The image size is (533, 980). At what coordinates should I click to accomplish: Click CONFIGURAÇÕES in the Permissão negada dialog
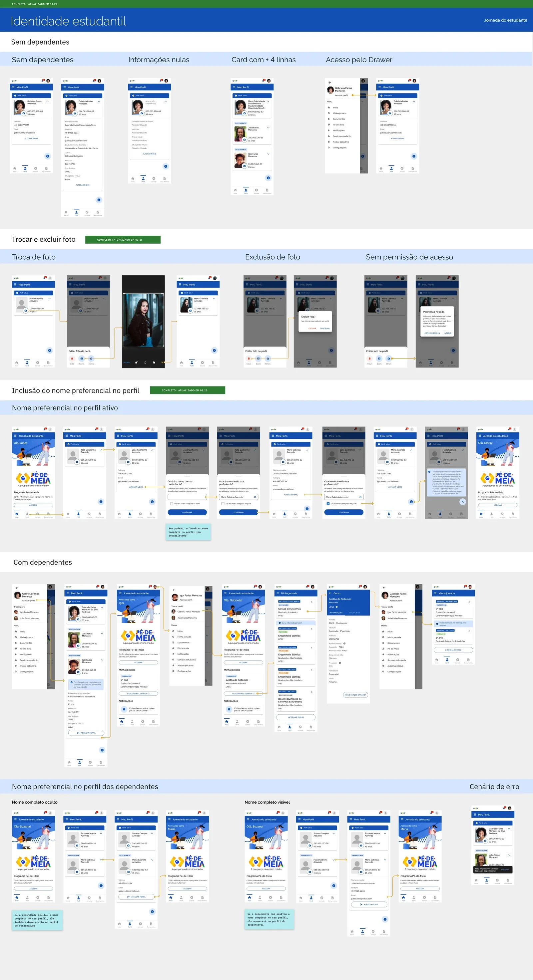click(432, 333)
